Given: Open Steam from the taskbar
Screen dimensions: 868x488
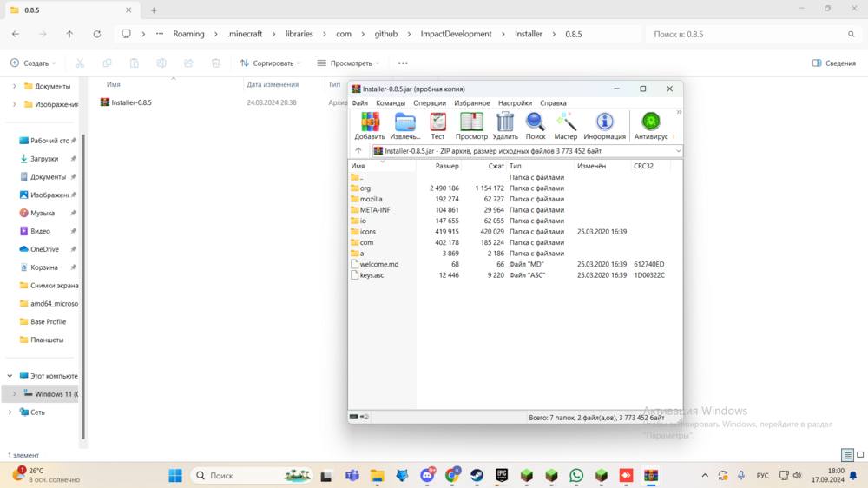Looking at the screenshot, I should (x=477, y=475).
